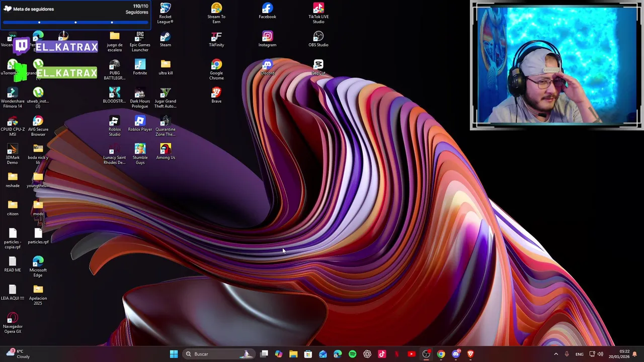
Task: Select the Apelacion 2025 folder
Action: [x=38, y=295]
